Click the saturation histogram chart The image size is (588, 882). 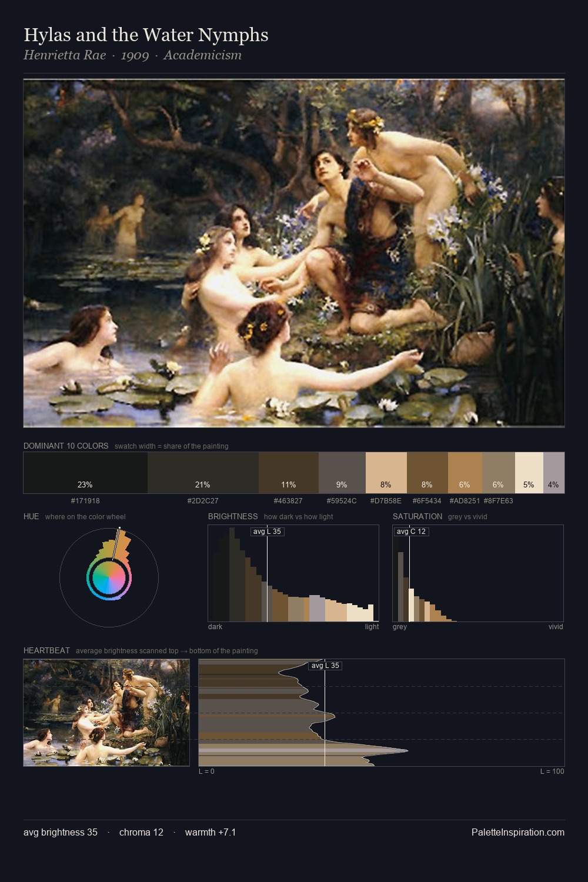tap(478, 573)
